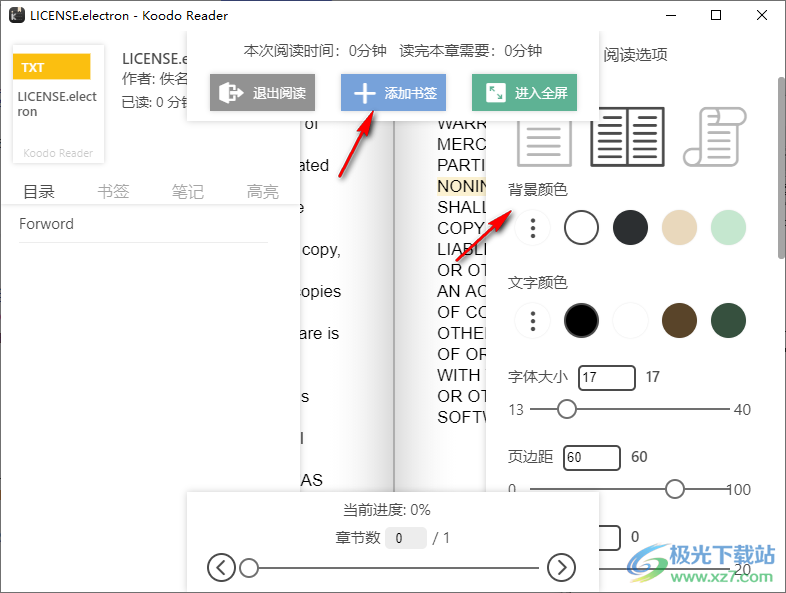This screenshot has width=786, height=593.
Task: Select scroll reading mode icon
Action: (x=715, y=136)
